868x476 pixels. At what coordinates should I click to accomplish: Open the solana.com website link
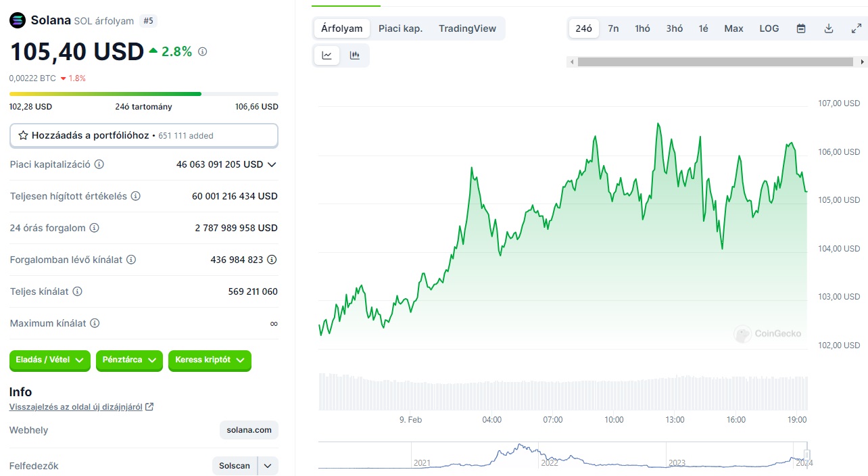click(249, 430)
